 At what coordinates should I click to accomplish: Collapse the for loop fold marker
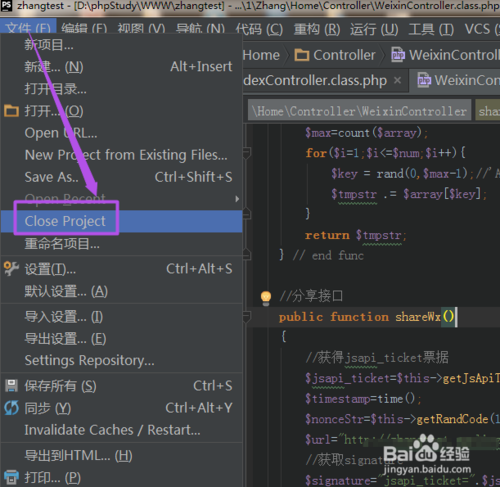point(247,153)
